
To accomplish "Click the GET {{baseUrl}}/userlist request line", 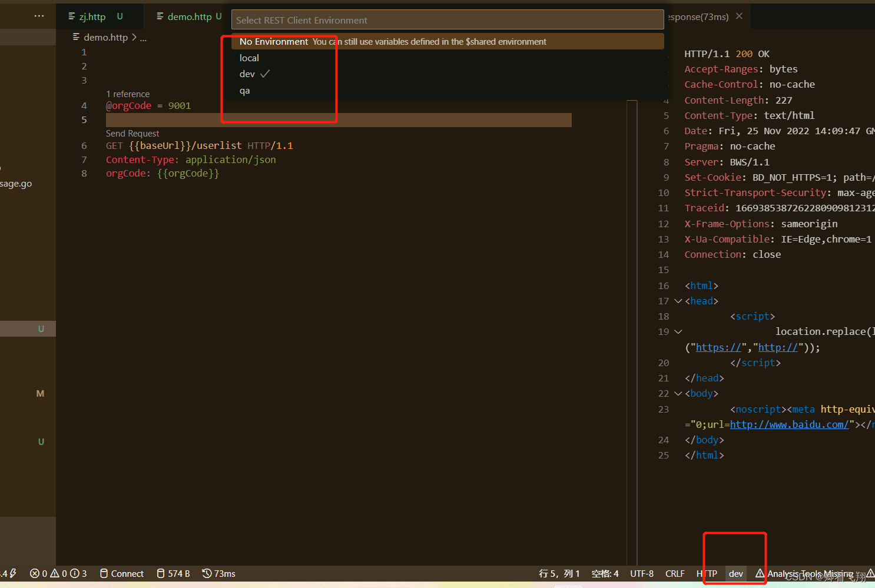I will 199,146.
